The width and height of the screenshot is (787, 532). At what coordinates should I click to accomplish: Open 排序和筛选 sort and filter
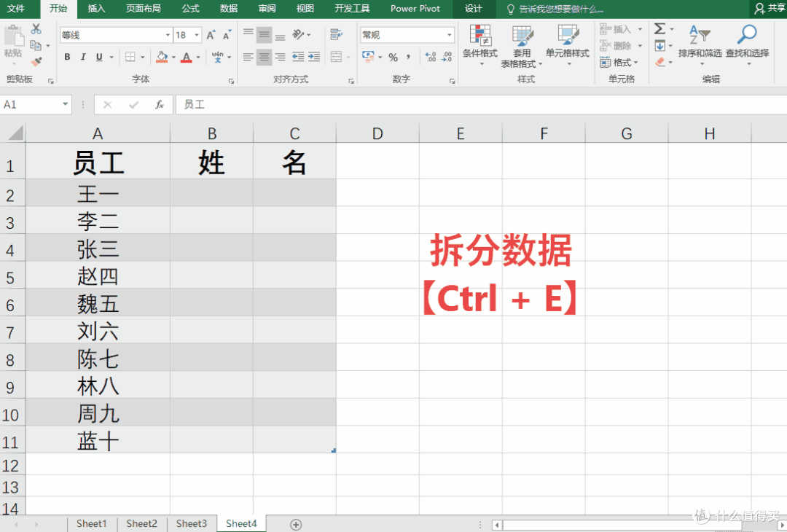coord(700,44)
